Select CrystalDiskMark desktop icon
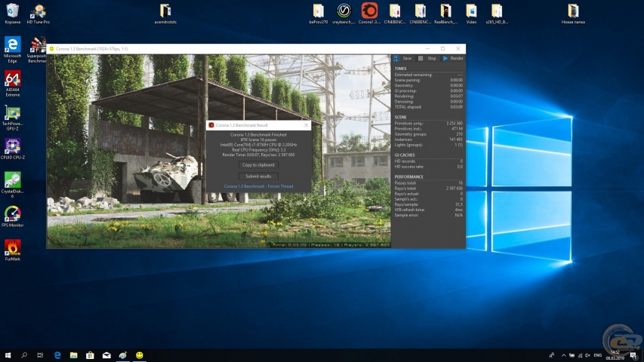The image size is (644, 362). click(x=12, y=185)
